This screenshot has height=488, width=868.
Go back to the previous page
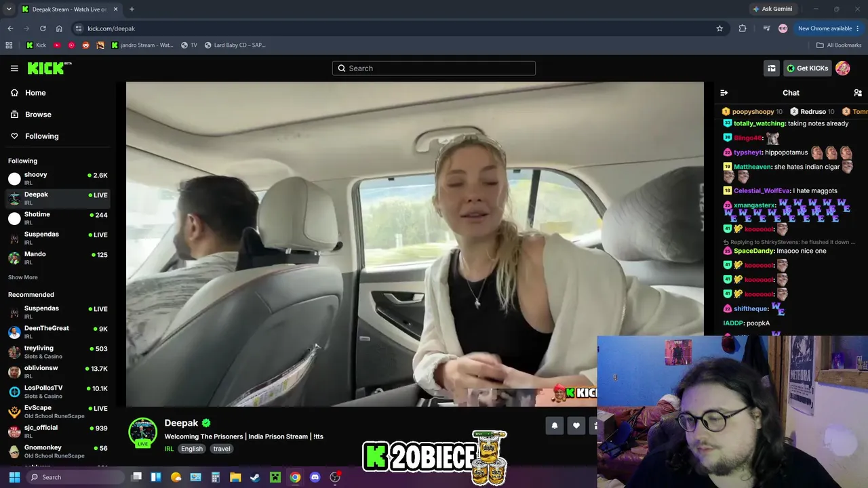tap(10, 28)
